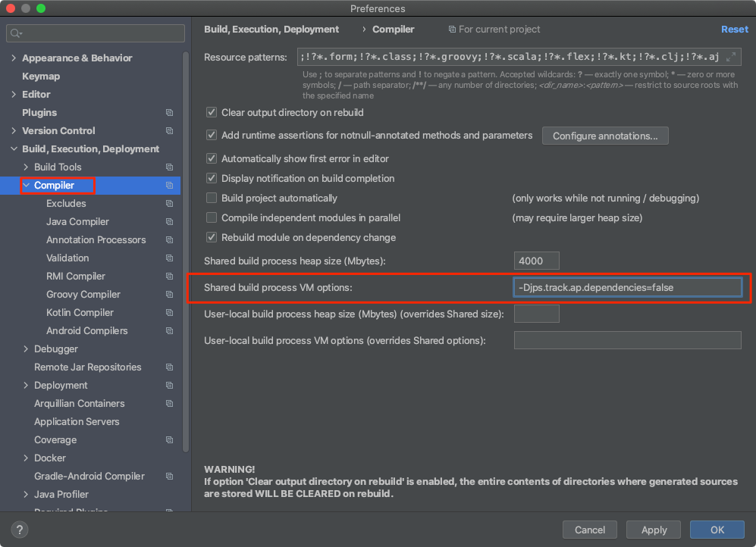Expand the Deployment node arrow
Viewport: 756px width, 547px height.
pos(26,385)
